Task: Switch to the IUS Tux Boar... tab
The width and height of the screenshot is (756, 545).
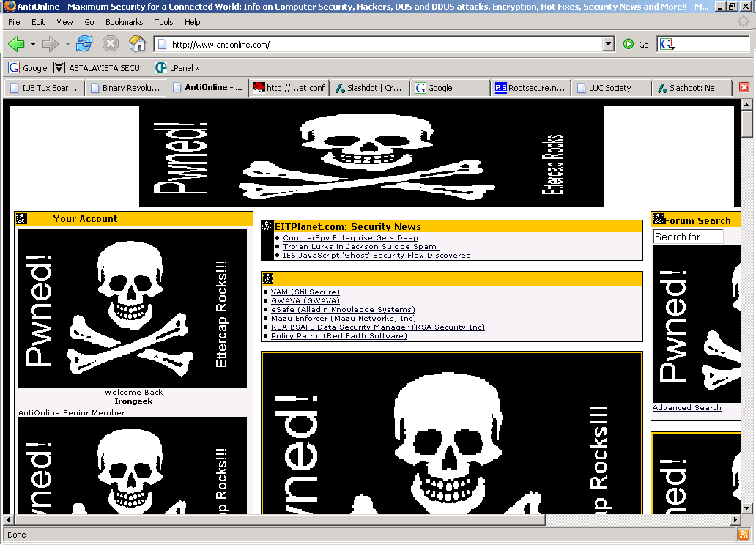Action: coord(45,88)
